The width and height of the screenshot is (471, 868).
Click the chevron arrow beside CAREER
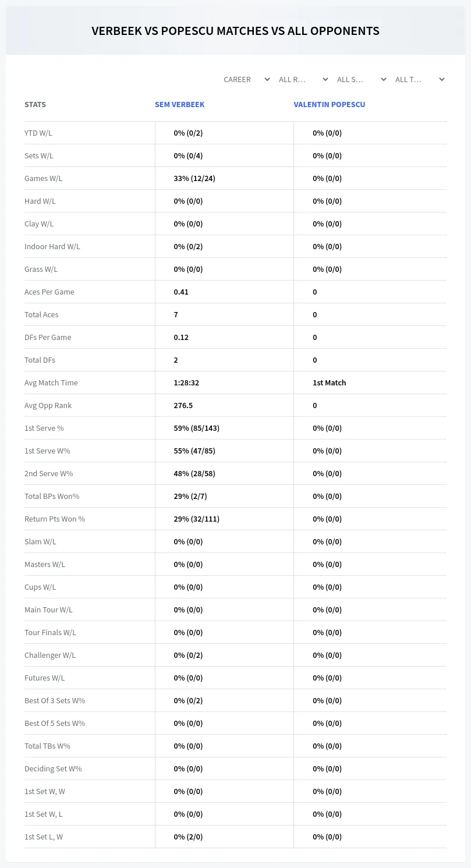point(267,79)
